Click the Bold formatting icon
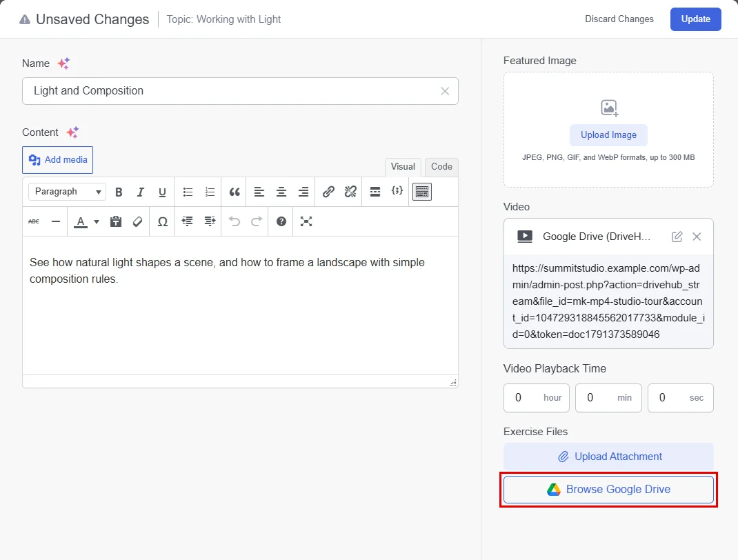The height and width of the screenshot is (560, 738). 119,192
